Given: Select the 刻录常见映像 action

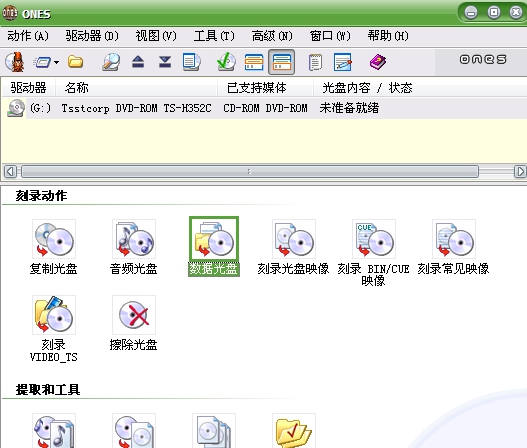Looking at the screenshot, I should point(453,247).
